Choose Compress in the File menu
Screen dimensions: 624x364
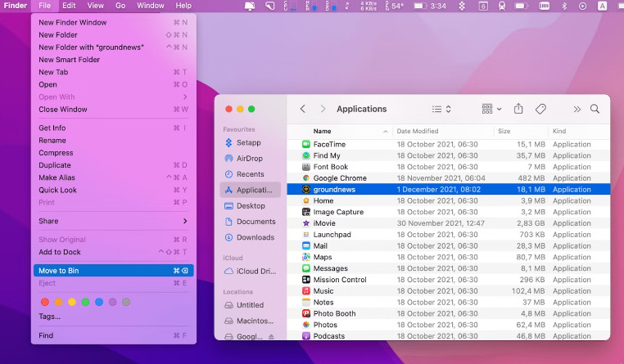tap(114, 153)
